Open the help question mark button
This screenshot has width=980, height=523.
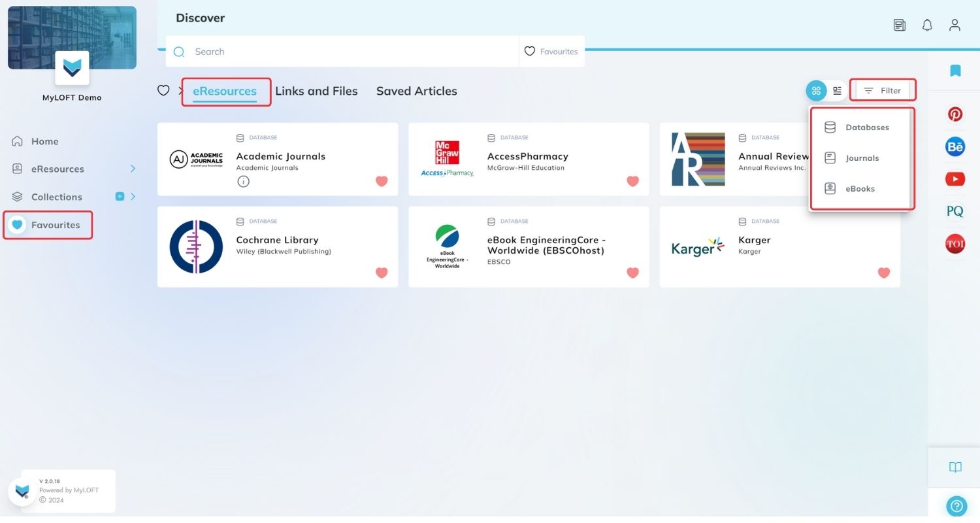pos(956,506)
